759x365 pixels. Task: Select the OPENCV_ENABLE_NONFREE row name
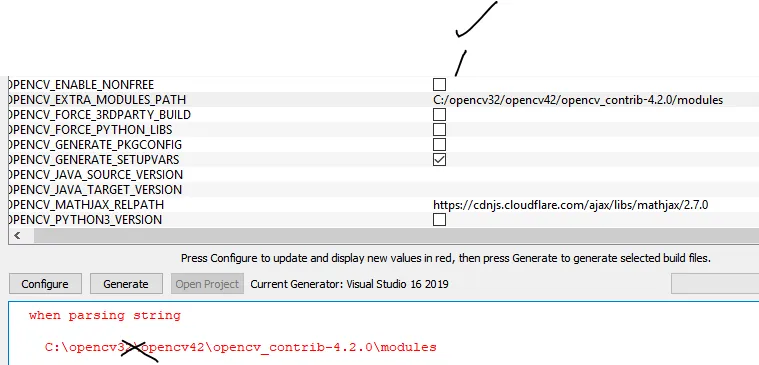pyautogui.click(x=81, y=85)
